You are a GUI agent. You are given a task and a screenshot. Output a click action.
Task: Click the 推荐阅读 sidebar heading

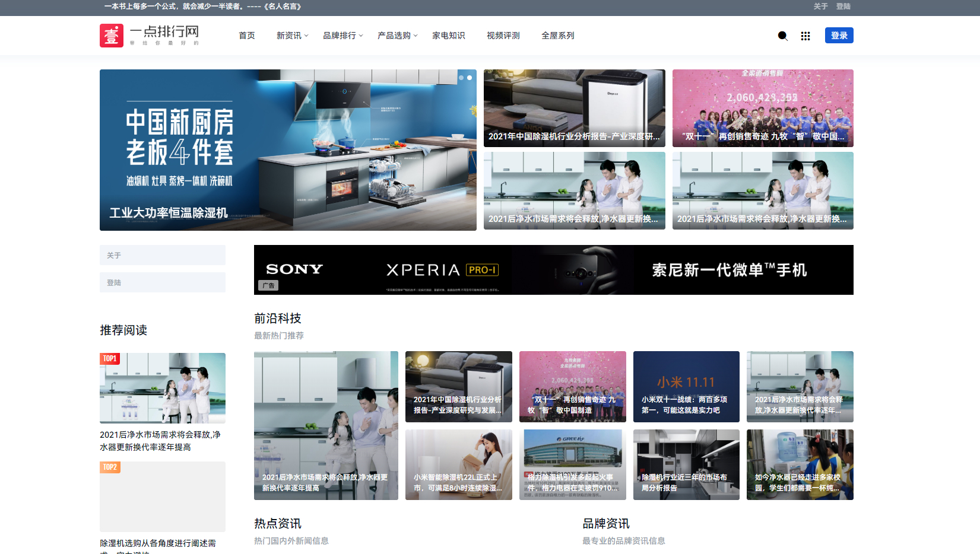tap(123, 330)
